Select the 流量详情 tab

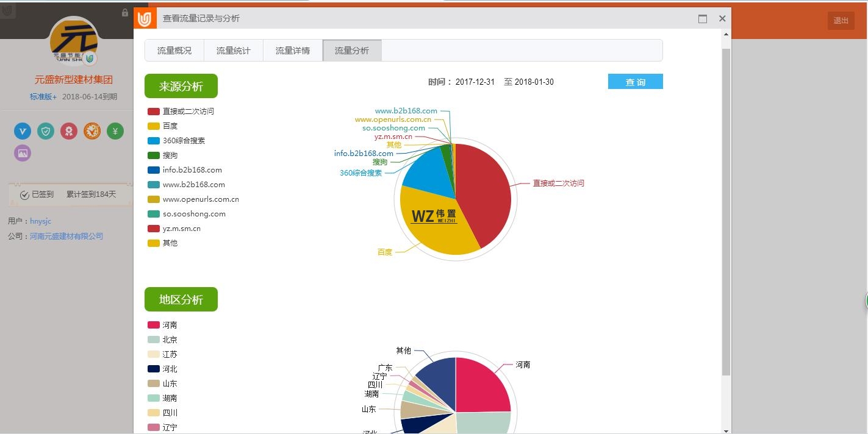point(292,51)
